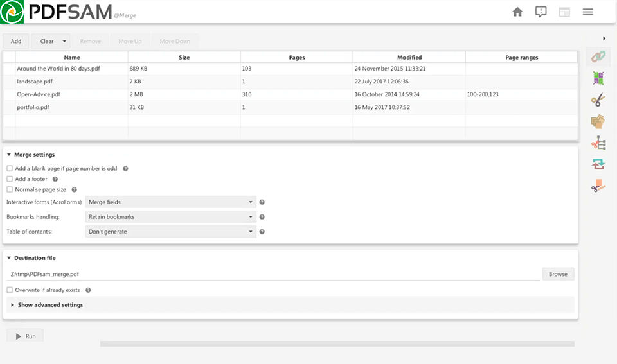617x364 pixels.
Task: Expand the module sidebar with arrow
Action: click(604, 39)
